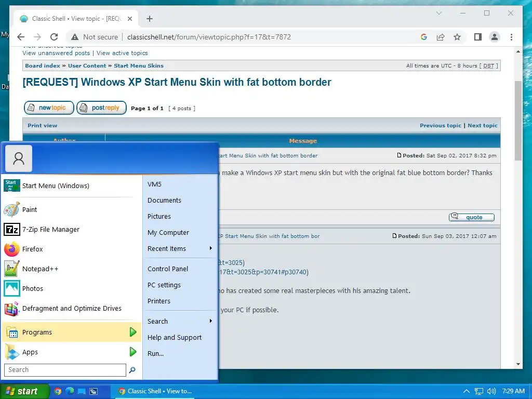The width and height of the screenshot is (532, 399).
Task: Click the show desktop taskbar icon
Action: pyautogui.click(x=82, y=391)
